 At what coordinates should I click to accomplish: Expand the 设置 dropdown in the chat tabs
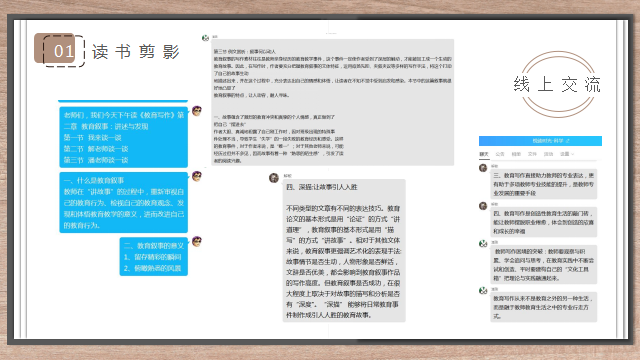(x=567, y=154)
